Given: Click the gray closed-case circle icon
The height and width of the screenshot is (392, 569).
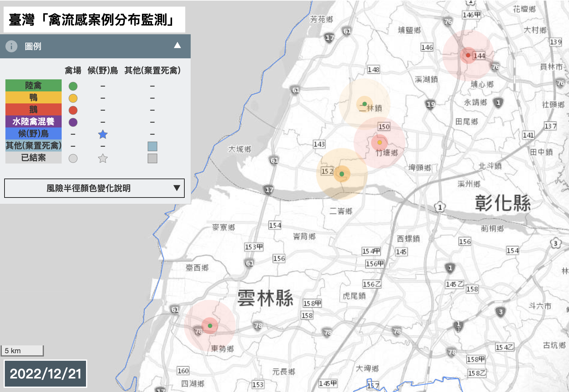Looking at the screenshot, I should 73,158.
